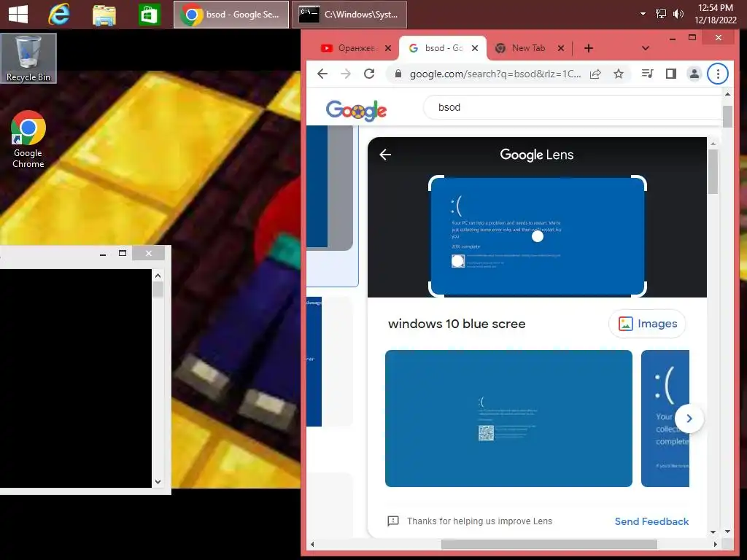The width and height of the screenshot is (747, 560).
Task: Open File Explorer from the taskbar
Action: pyautogui.click(x=104, y=15)
